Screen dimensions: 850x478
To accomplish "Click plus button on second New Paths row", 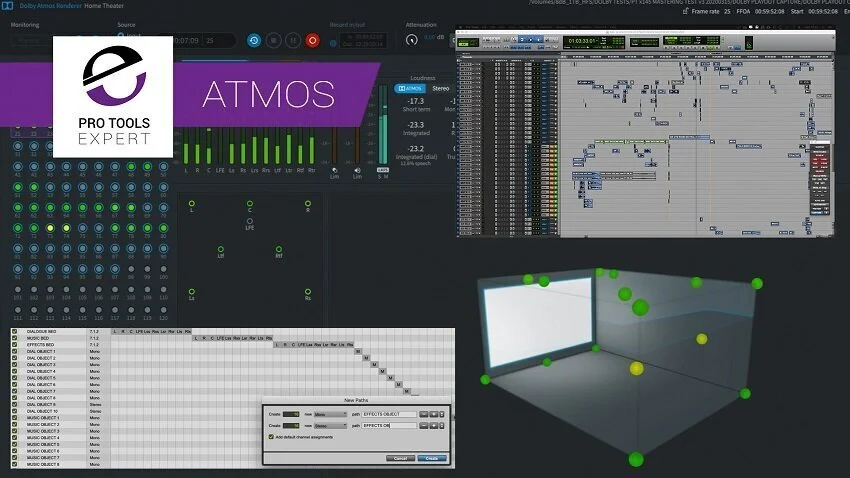I will [x=433, y=426].
